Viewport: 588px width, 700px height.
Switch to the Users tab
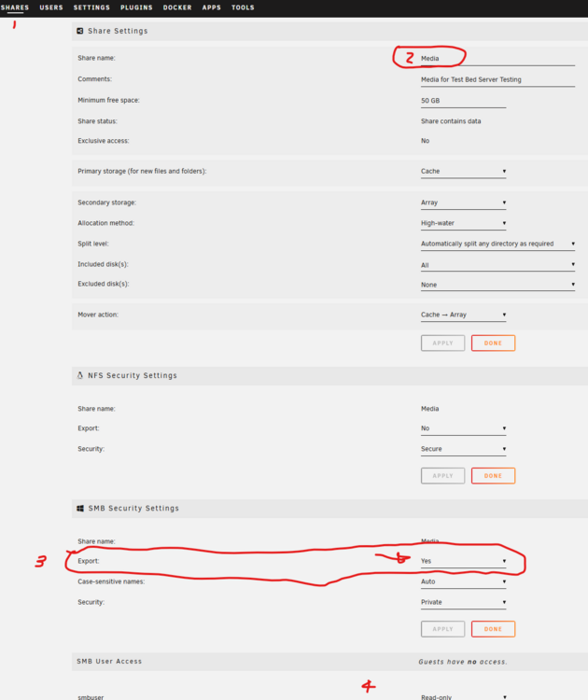(x=51, y=7)
